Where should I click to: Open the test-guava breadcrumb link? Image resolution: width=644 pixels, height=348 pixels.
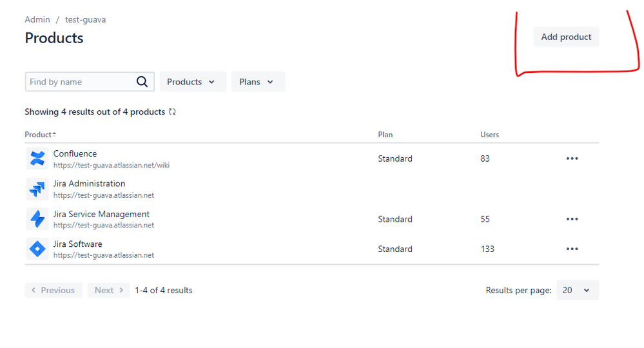coord(85,19)
